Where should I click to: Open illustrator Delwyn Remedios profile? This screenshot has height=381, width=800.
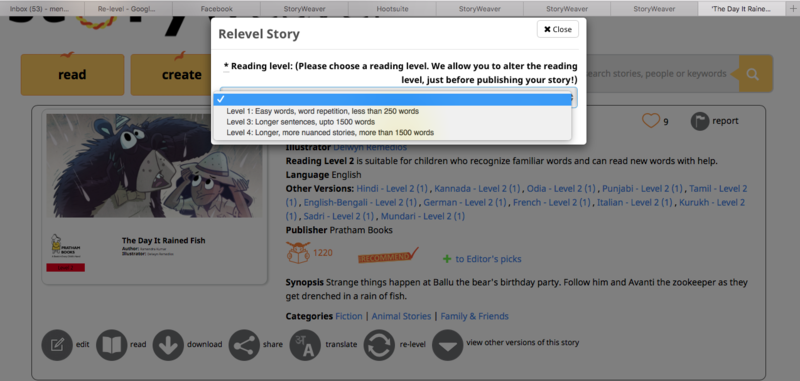pyautogui.click(x=370, y=147)
